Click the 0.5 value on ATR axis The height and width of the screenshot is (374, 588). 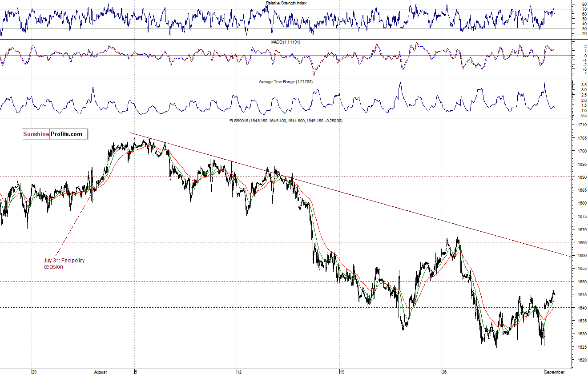click(583, 116)
